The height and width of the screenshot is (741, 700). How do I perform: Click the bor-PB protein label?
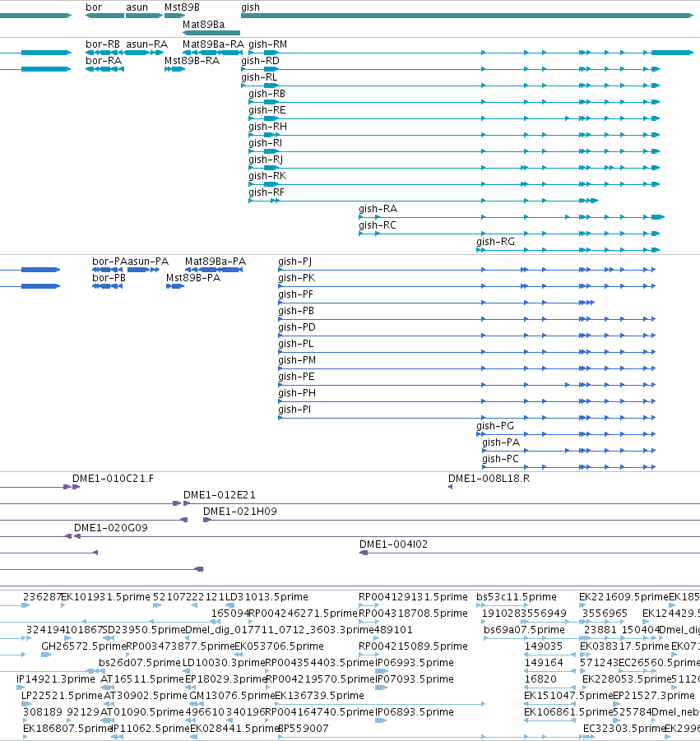(x=109, y=278)
